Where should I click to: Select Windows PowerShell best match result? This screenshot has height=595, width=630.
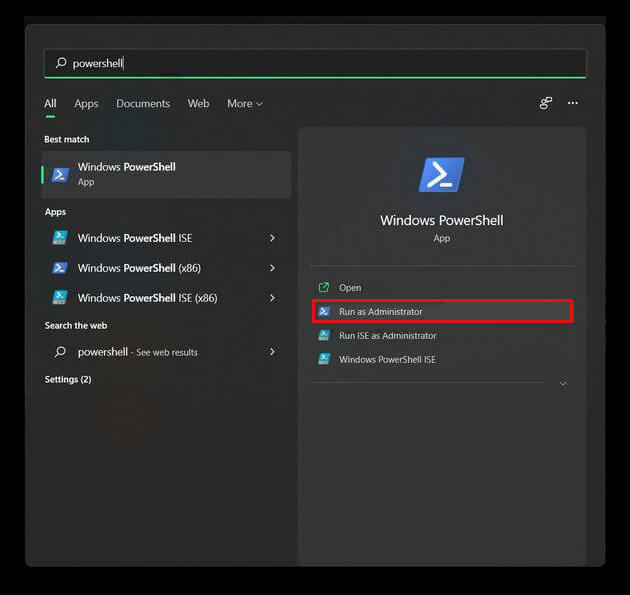[x=166, y=175]
